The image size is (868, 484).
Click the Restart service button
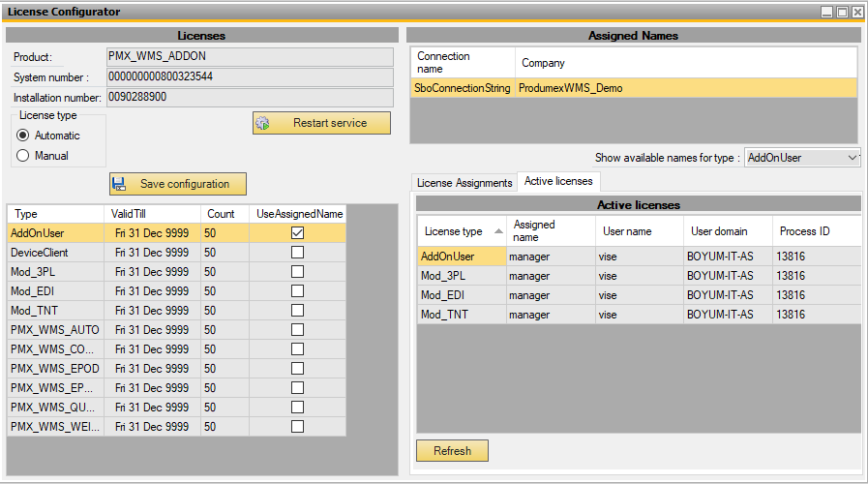point(322,123)
